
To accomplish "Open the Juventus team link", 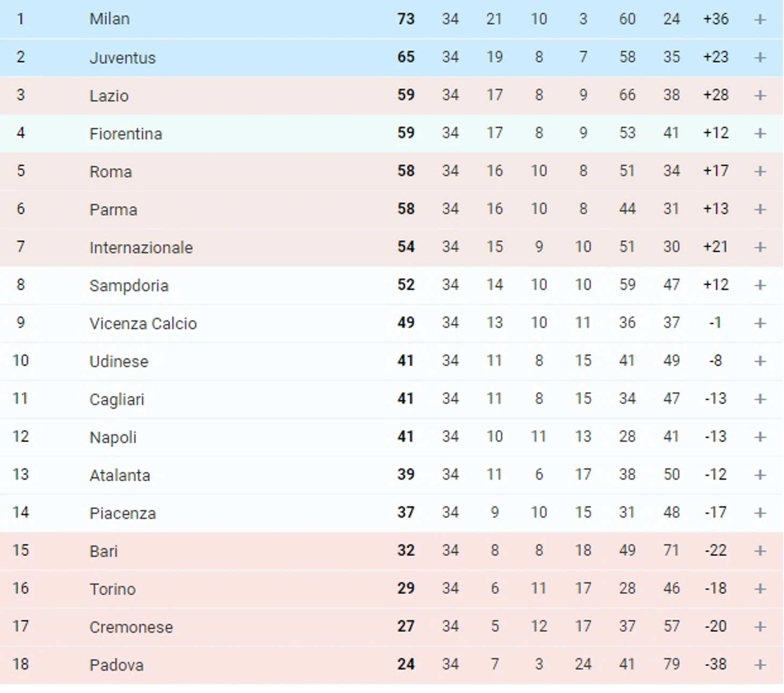I will [122, 57].
